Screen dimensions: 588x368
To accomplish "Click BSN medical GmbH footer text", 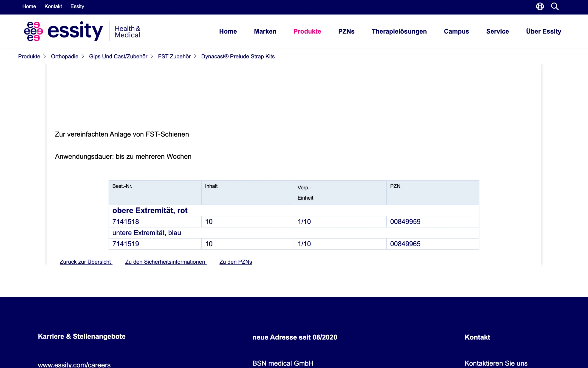I will point(283,363).
